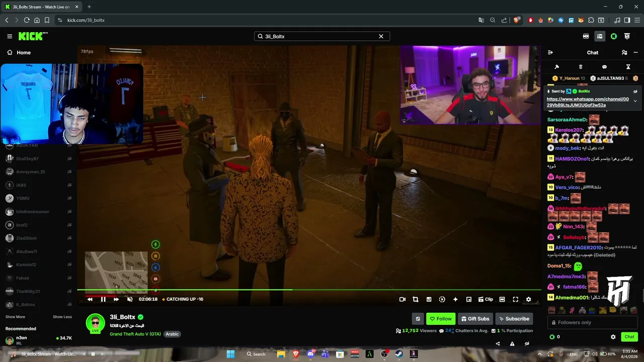Reload the kick.com page
The height and width of the screenshot is (362, 644).
click(27, 20)
